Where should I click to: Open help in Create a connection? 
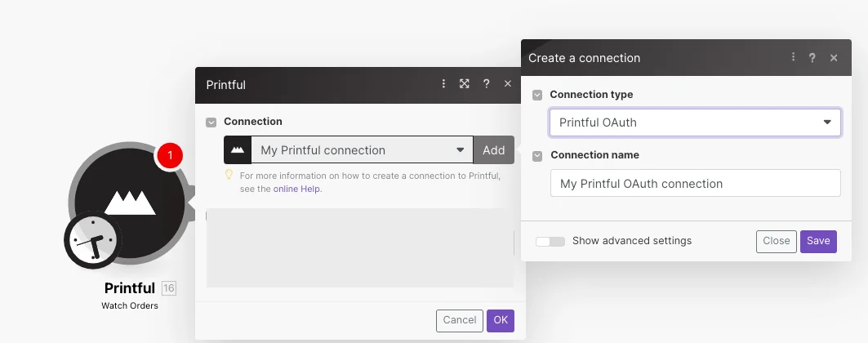pyautogui.click(x=812, y=57)
